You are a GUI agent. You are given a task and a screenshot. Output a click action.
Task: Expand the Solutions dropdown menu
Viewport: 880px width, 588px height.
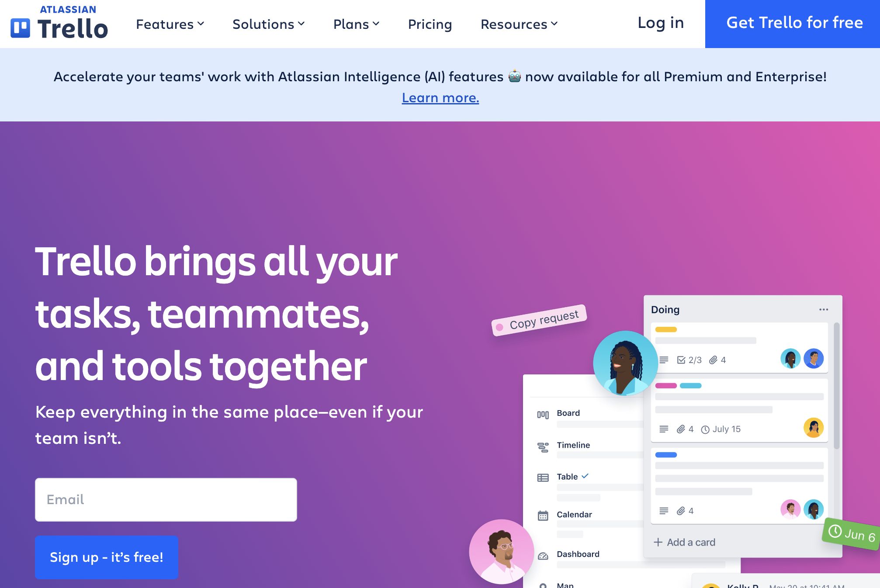tap(268, 24)
